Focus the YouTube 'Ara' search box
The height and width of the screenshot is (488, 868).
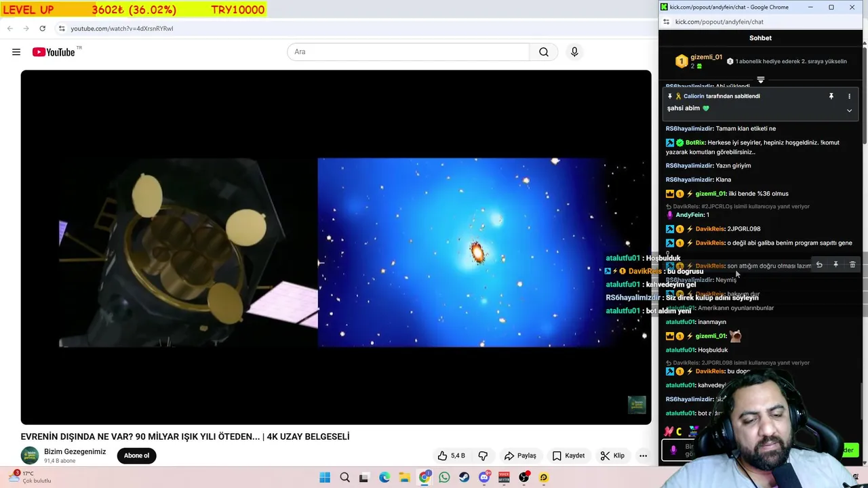408,52
